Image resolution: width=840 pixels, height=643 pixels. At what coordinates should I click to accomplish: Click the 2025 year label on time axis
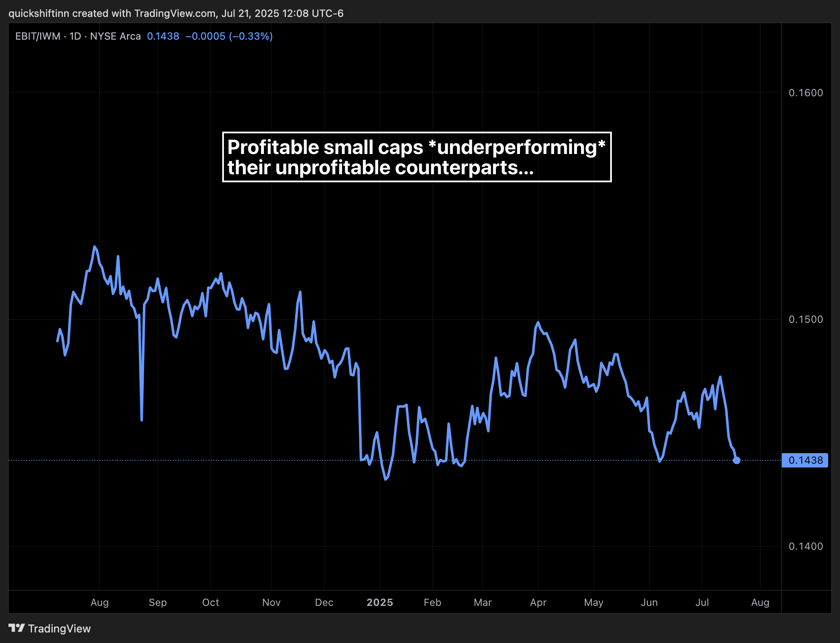tap(380, 602)
